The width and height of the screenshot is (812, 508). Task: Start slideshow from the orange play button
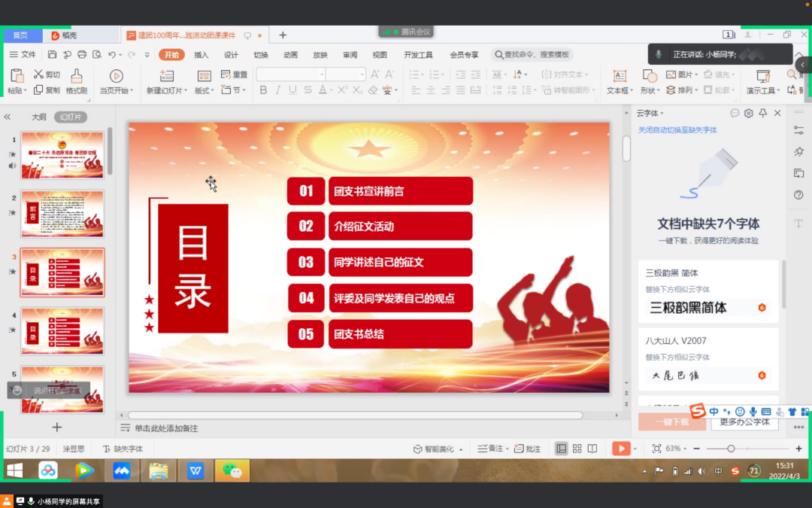pos(620,449)
